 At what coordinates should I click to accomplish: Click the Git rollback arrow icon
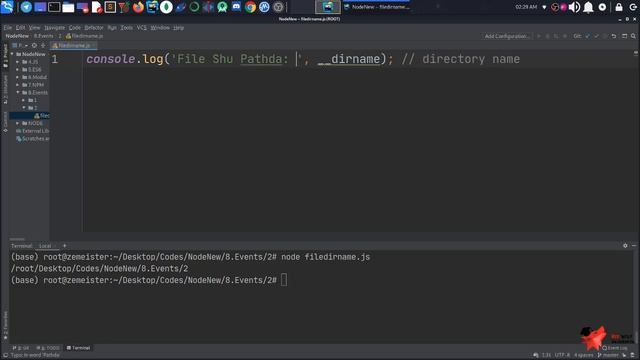(x=614, y=36)
